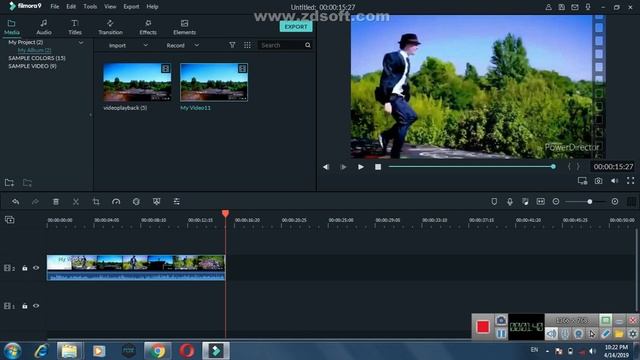
Task: Click the Record Voiceover microphone icon
Action: pos(510,202)
